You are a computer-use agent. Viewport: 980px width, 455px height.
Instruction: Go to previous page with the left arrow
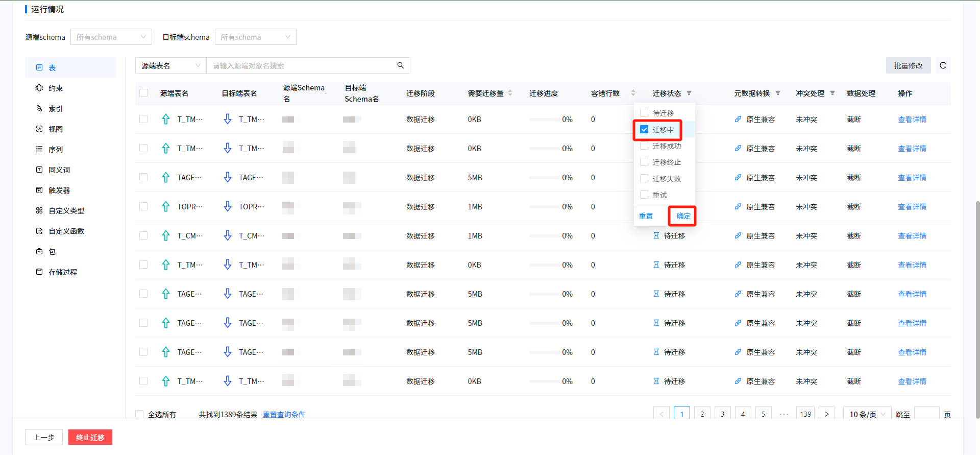[661, 414]
